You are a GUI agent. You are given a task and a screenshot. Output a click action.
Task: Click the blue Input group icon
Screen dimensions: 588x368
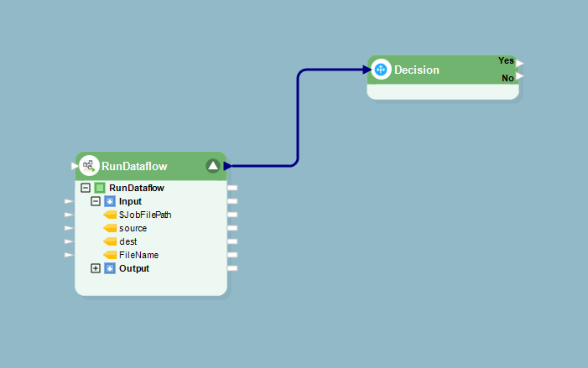pos(110,201)
